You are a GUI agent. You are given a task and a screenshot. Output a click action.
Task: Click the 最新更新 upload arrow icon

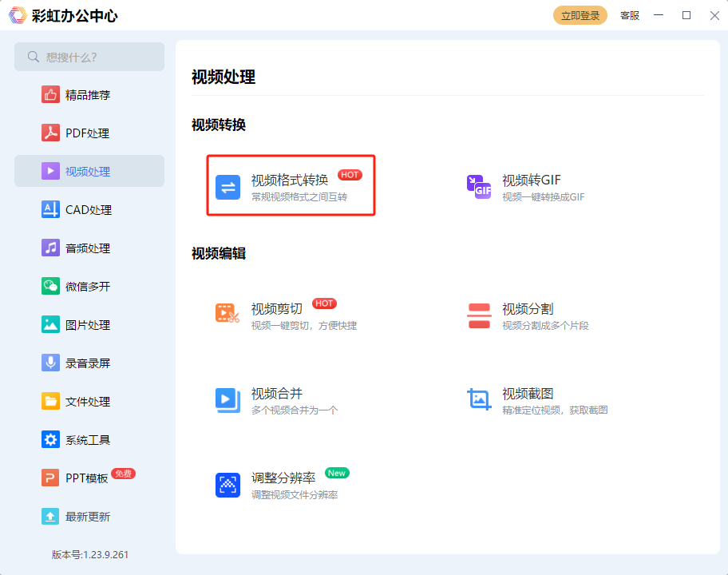click(50, 516)
